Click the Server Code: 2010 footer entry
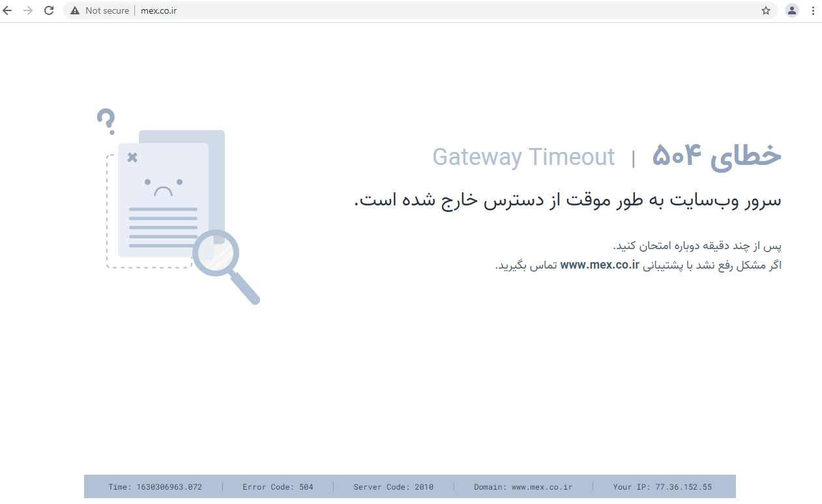 click(393, 486)
